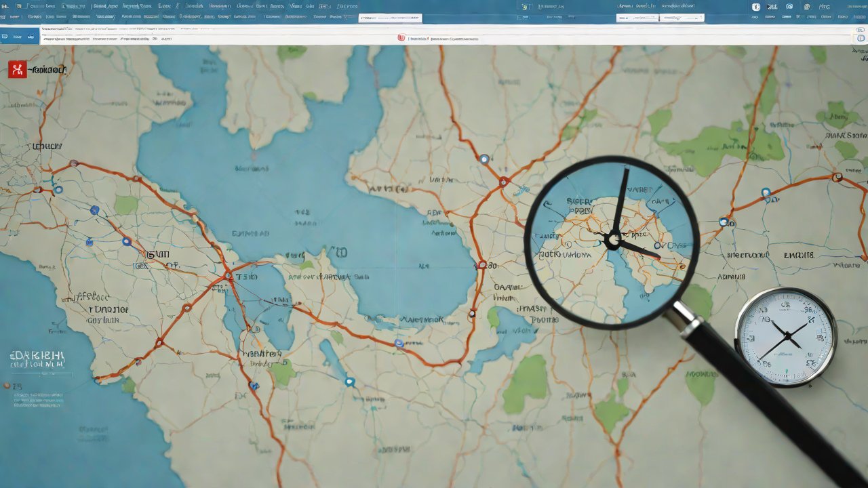Select the blue map pin above the magnifying glass
The image size is (868, 488).
tap(484, 159)
